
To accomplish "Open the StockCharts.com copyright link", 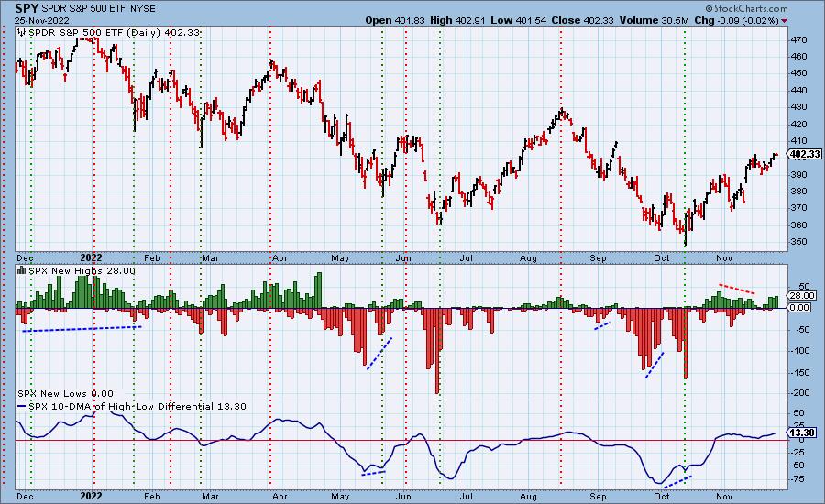I will coord(746,8).
